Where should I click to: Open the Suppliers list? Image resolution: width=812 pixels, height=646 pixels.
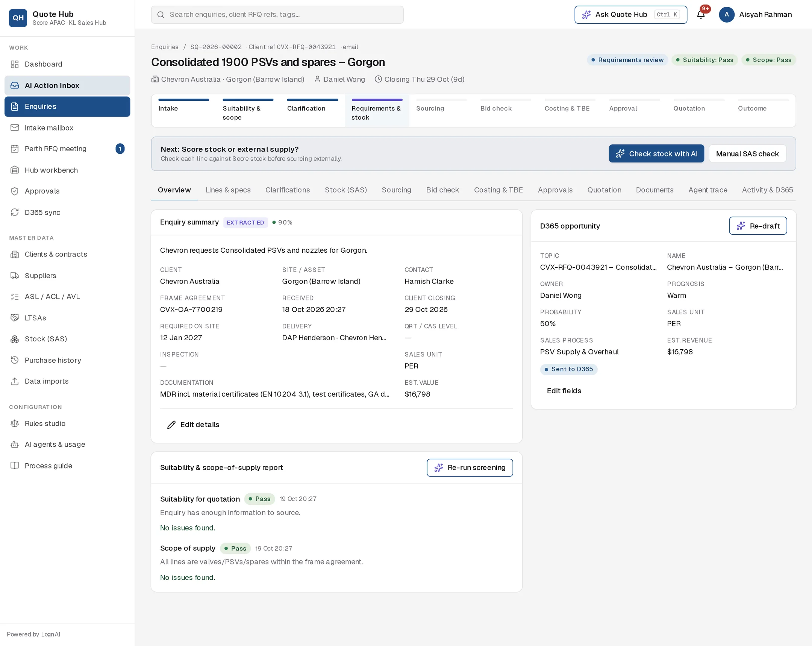pyautogui.click(x=67, y=275)
